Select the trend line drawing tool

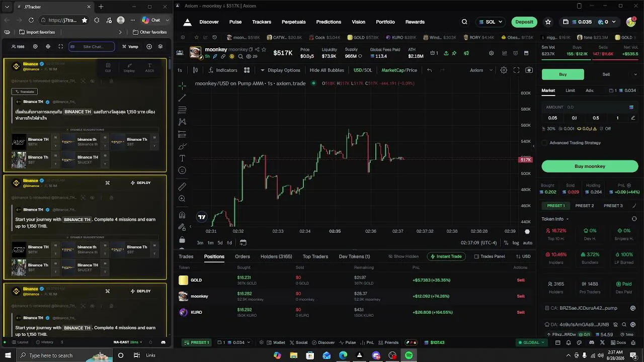[x=182, y=98]
